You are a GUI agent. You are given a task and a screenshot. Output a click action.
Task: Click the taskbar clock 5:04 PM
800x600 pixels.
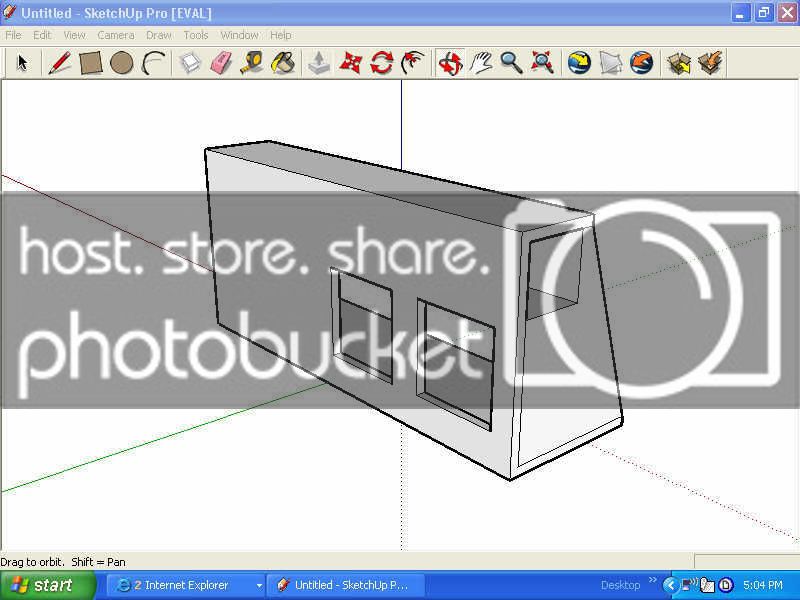pos(763,585)
